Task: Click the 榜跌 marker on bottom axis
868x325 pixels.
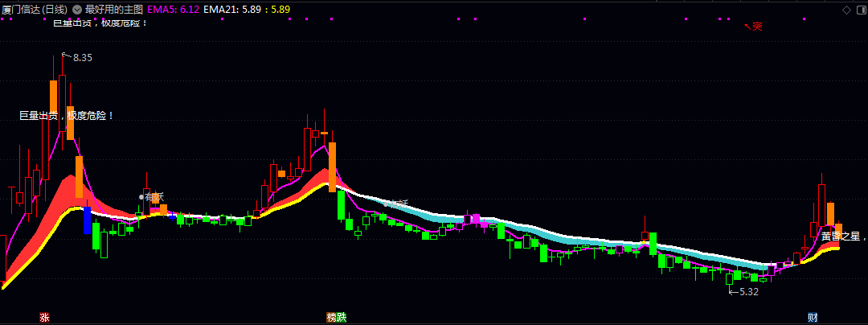Action: (x=336, y=317)
